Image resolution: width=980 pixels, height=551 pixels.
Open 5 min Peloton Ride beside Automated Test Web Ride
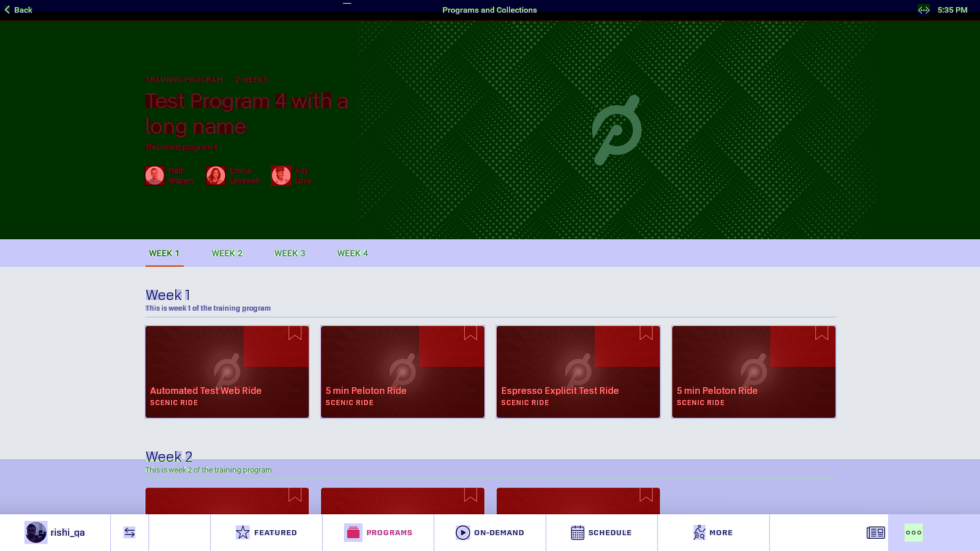(402, 372)
